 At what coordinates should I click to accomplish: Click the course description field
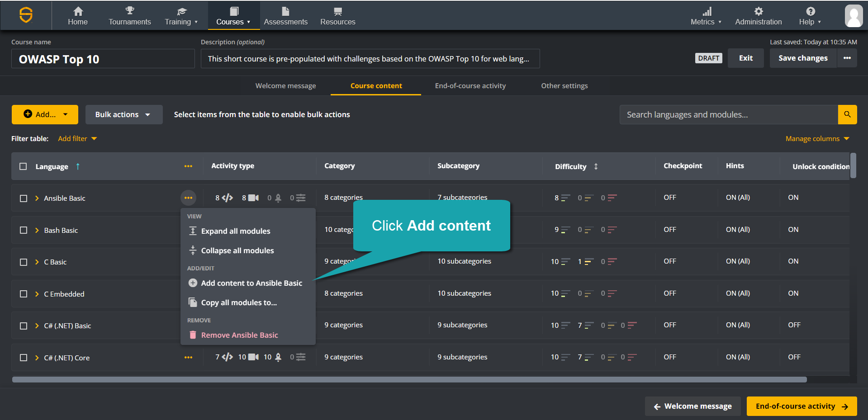click(370, 59)
